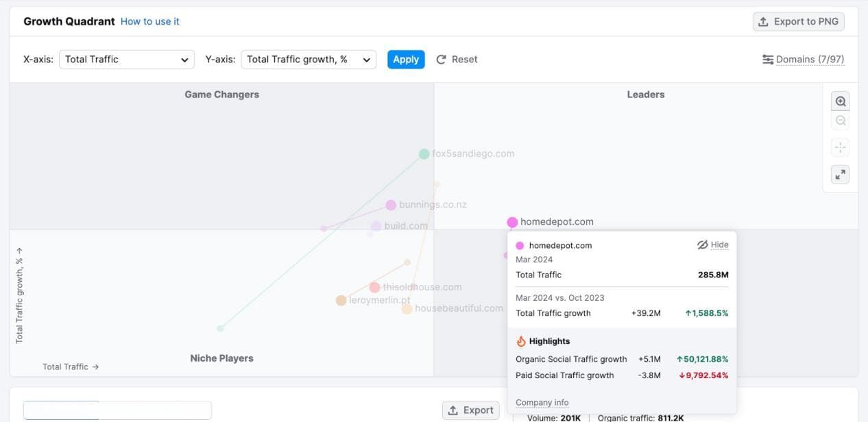Select the fox5sandiego.com data point
Viewport: 868px width, 422px height.
pos(424,154)
